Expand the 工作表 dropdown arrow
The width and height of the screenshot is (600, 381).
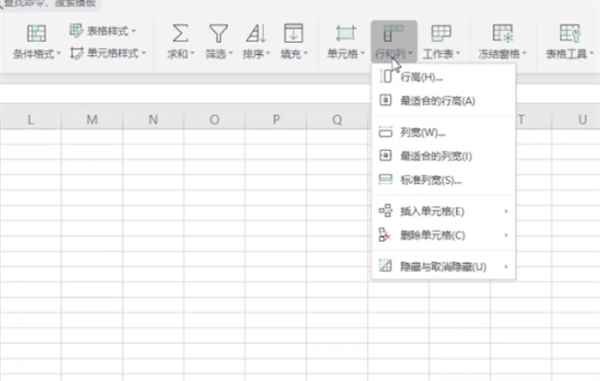(458, 54)
